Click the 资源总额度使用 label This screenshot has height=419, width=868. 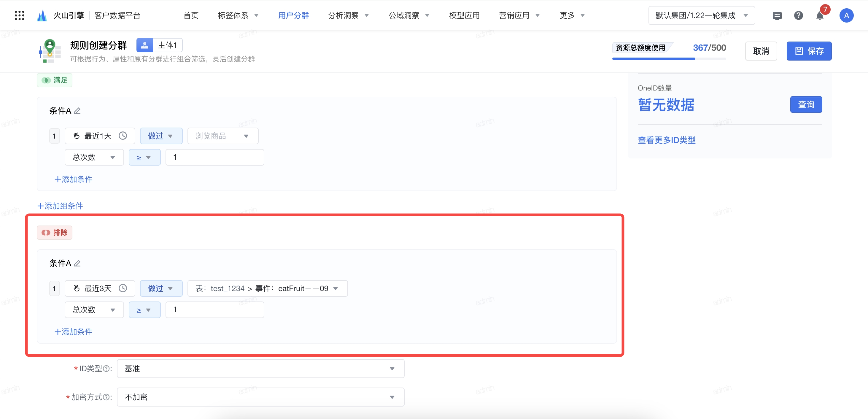(x=640, y=47)
